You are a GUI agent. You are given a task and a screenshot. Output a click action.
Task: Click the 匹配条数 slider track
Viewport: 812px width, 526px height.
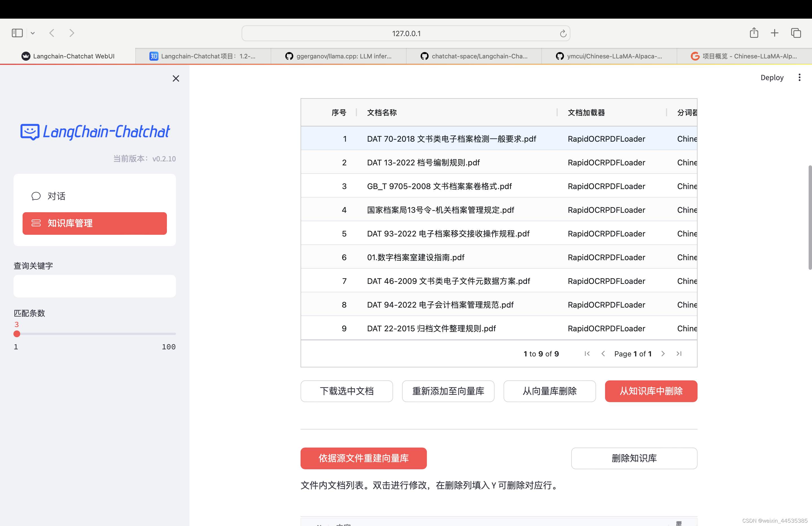click(94, 334)
